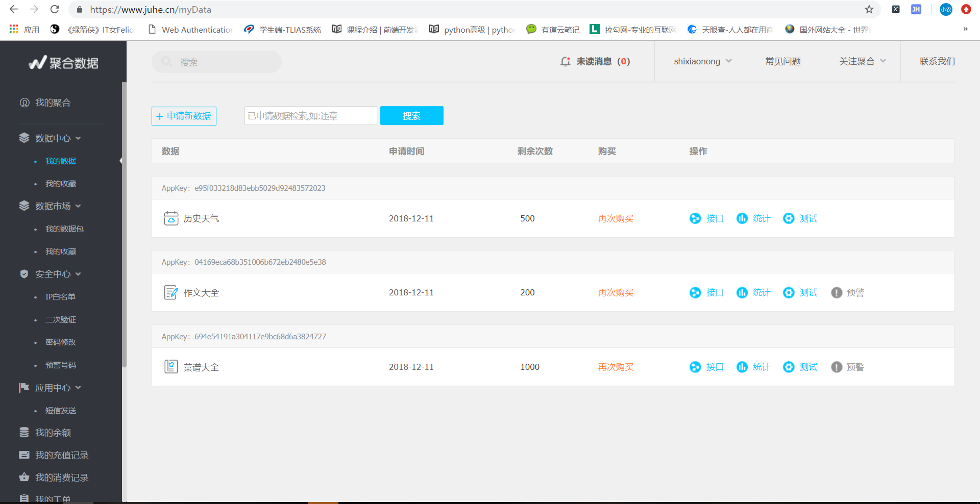Click 测试 icon in 作文大全 row
The height and width of the screenshot is (504, 980).
789,292
